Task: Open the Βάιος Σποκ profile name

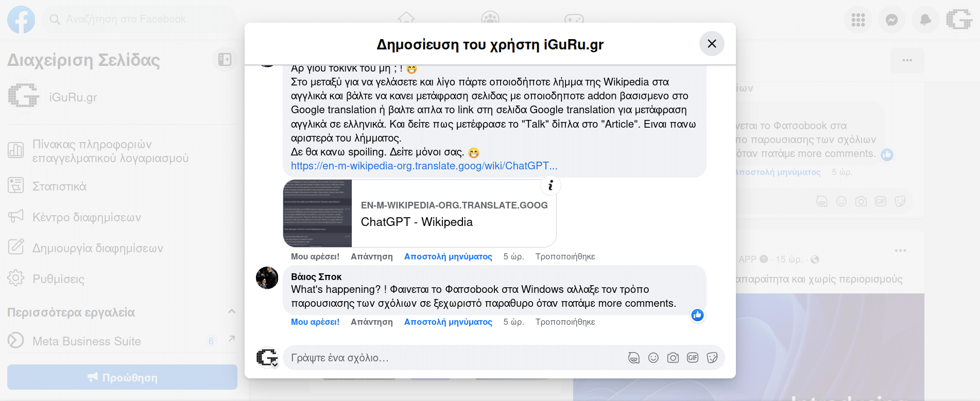Action: (x=316, y=276)
